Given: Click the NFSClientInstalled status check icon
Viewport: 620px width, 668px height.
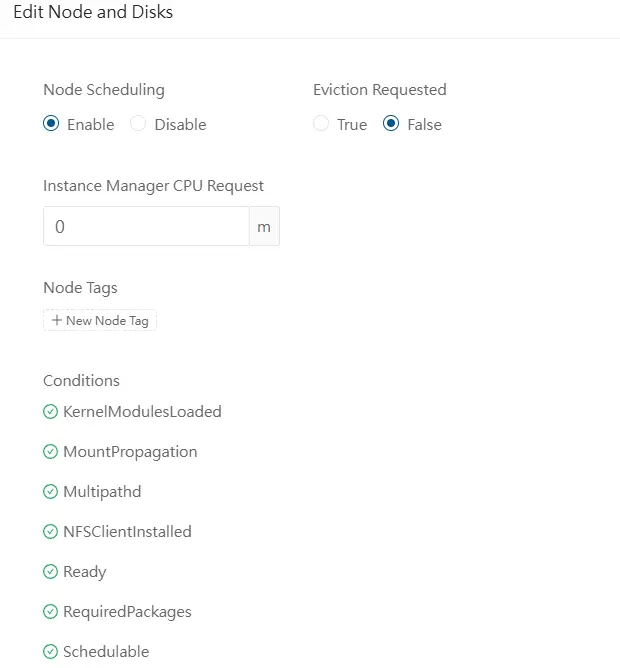Looking at the screenshot, I should click(50, 532).
